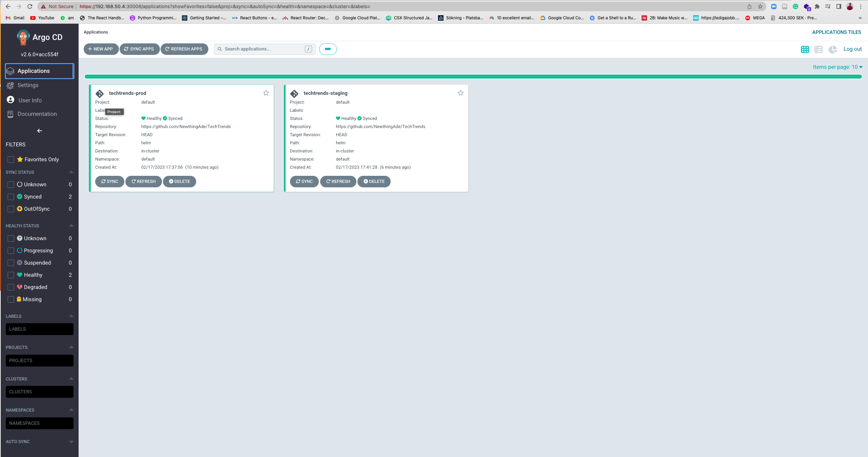Select Applications in the left sidebar
Viewport: 868px width, 457px height.
(34, 71)
